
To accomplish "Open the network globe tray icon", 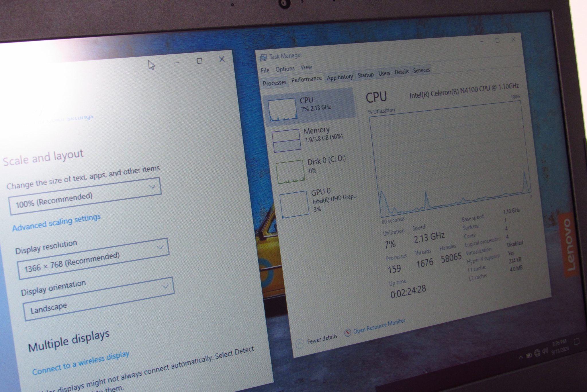I will point(537,353).
